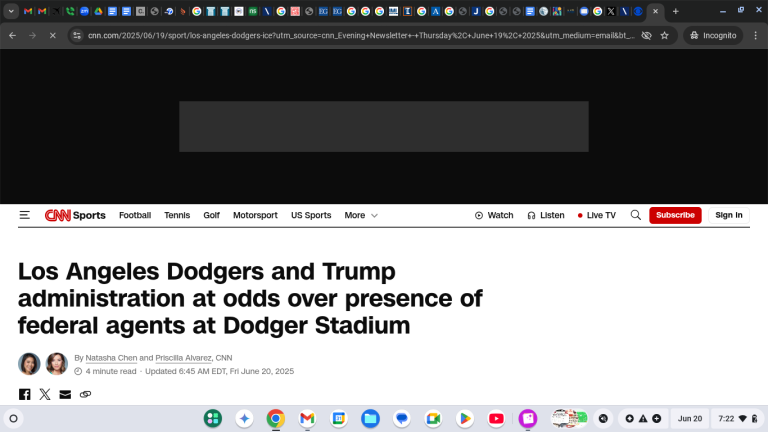768x432 pixels.
Task: Open the holding space screenshot previews
Action: click(x=569, y=419)
